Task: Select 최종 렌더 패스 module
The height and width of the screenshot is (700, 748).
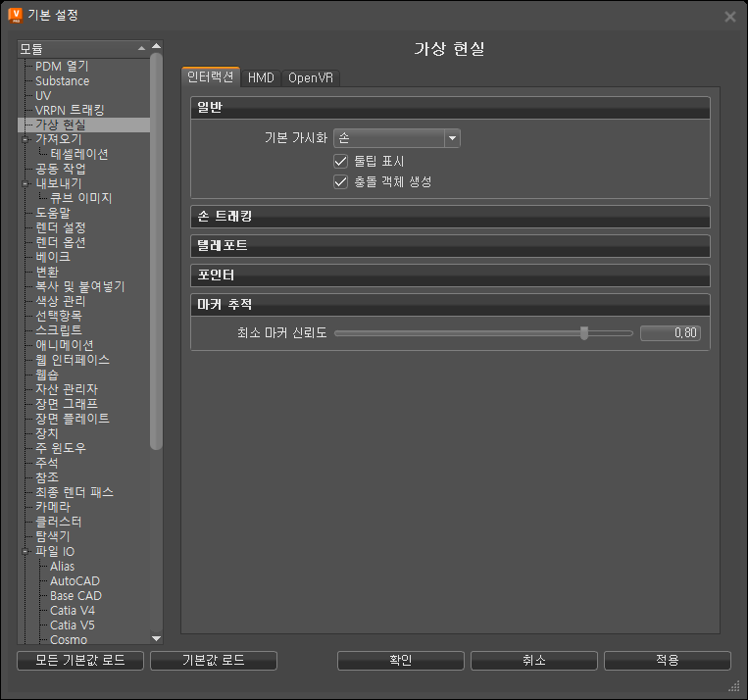Action: [x=75, y=492]
